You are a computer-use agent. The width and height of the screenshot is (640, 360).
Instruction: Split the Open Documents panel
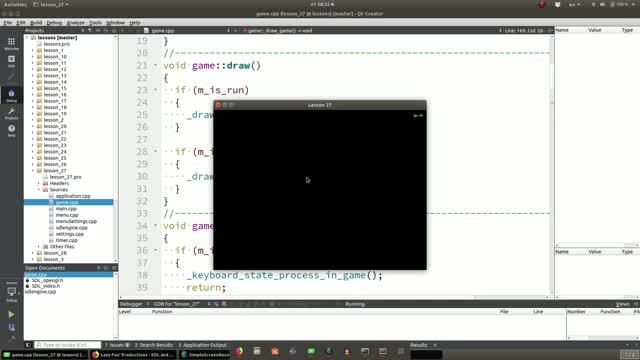coord(106,268)
